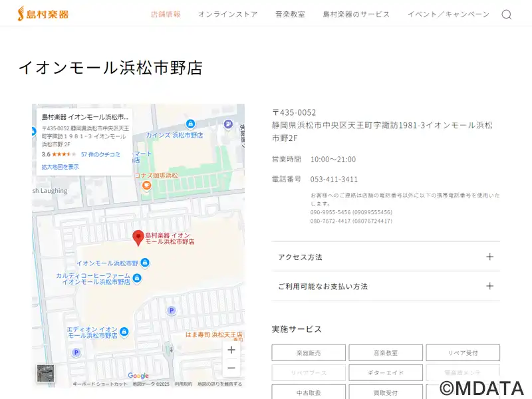Click the purple parking marker right of カインズ

tap(228, 124)
